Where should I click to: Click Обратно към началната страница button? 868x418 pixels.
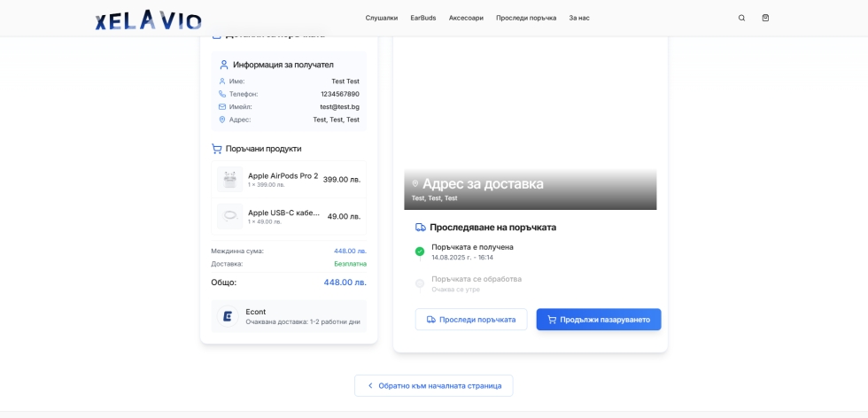click(433, 386)
